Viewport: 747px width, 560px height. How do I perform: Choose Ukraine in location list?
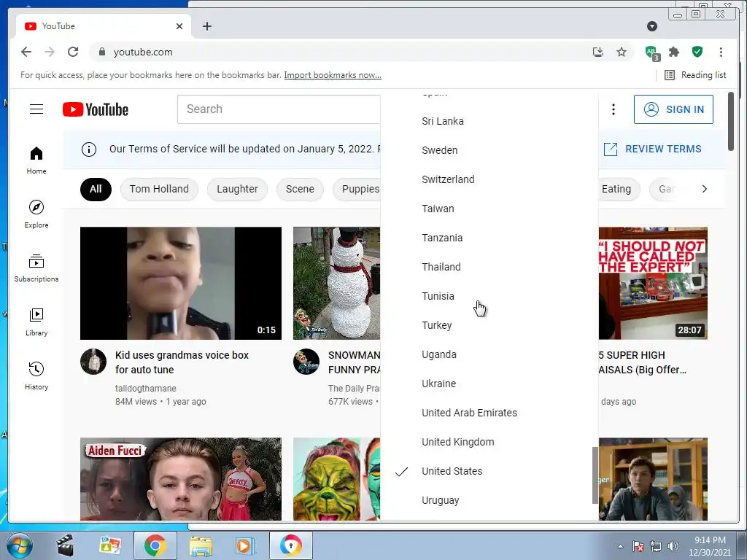coord(489,384)
